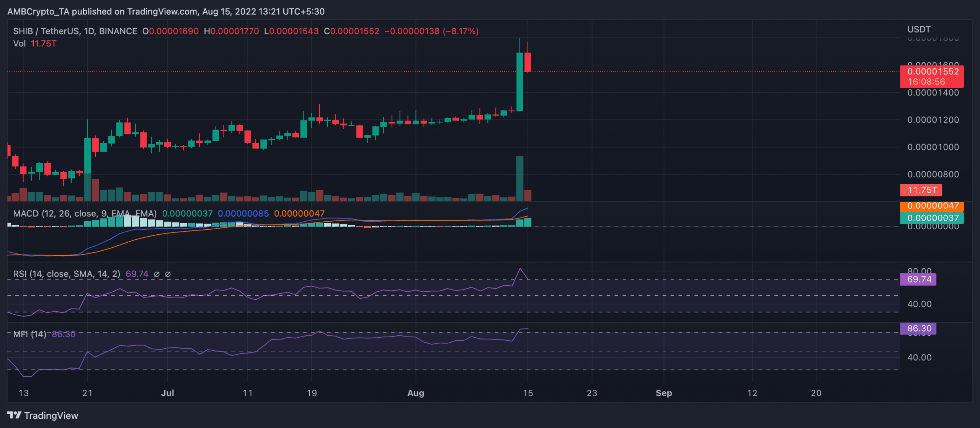Click the red current price label 0.00001552
The image size is (980, 428).
point(933,72)
